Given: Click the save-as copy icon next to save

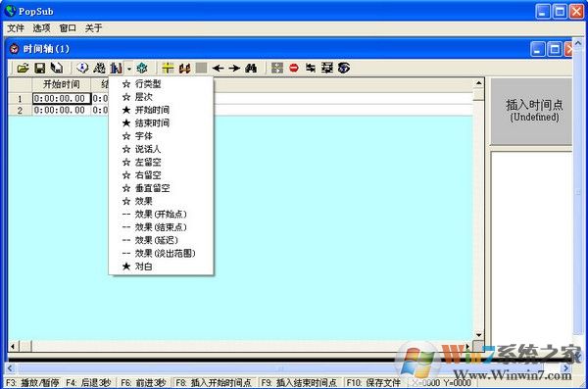Looking at the screenshot, I should pyautogui.click(x=57, y=68).
